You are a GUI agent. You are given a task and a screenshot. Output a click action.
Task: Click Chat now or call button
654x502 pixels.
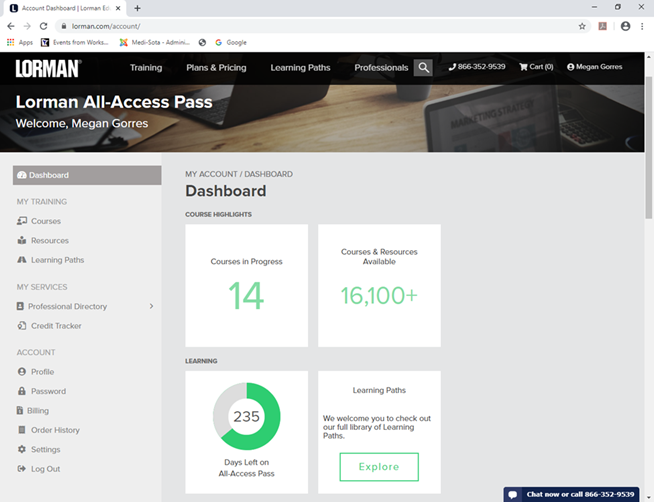tap(571, 494)
